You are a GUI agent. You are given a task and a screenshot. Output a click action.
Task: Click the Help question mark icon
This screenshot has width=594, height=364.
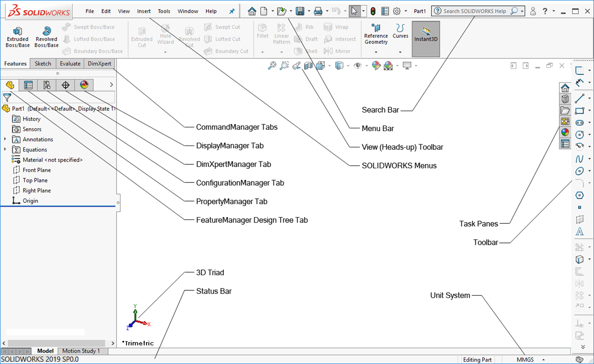[545, 11]
